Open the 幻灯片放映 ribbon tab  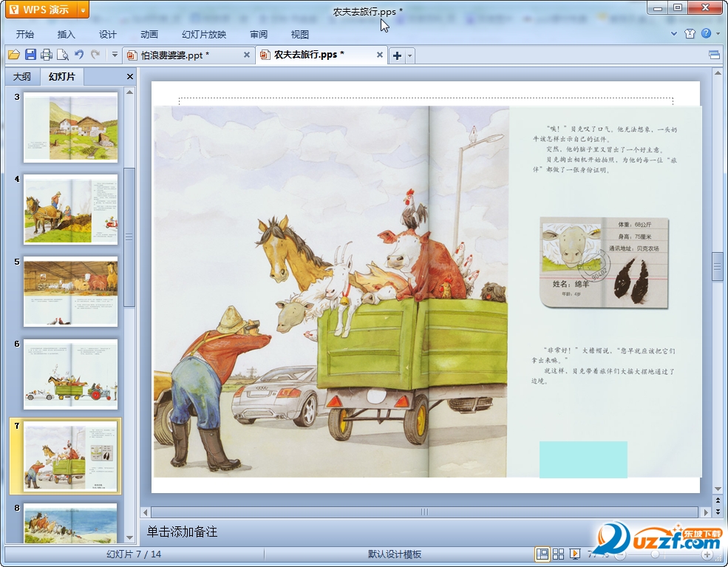click(204, 34)
